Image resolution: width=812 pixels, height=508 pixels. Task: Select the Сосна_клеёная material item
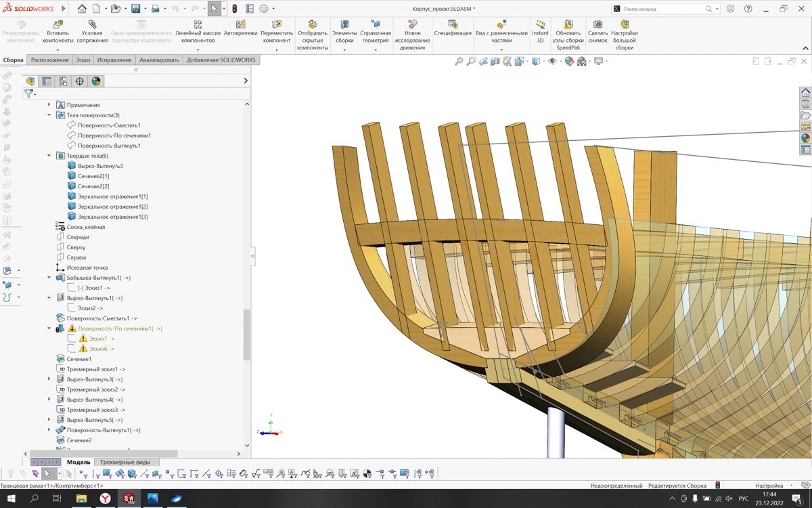pyautogui.click(x=85, y=227)
